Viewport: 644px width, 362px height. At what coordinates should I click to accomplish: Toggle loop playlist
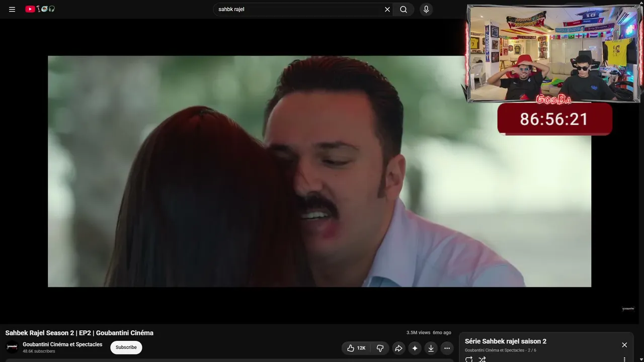pyautogui.click(x=469, y=359)
